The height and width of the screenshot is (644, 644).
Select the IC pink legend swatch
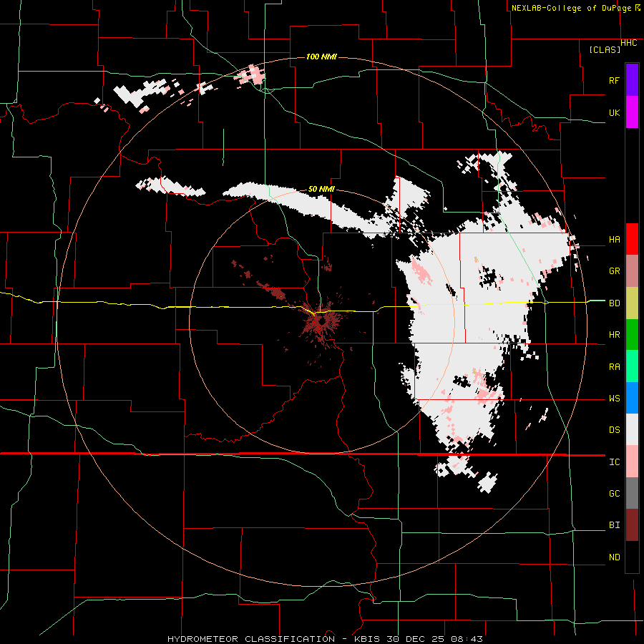[632, 462]
